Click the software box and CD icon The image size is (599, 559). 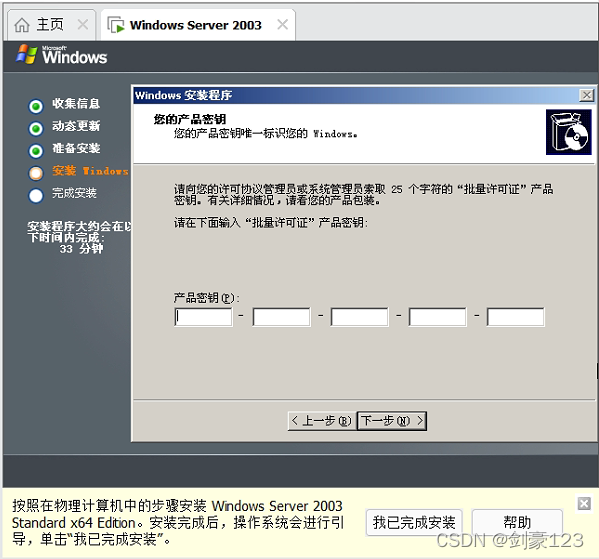coord(568,132)
